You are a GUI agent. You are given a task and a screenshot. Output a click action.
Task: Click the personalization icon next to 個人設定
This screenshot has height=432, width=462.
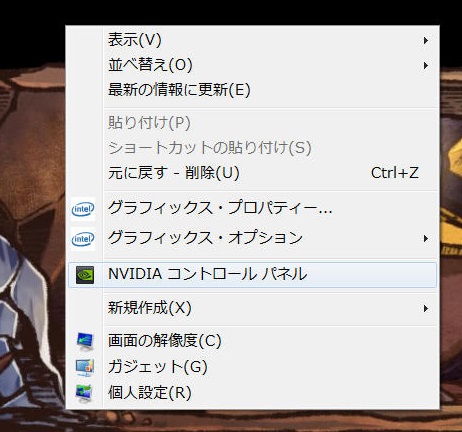point(84,393)
